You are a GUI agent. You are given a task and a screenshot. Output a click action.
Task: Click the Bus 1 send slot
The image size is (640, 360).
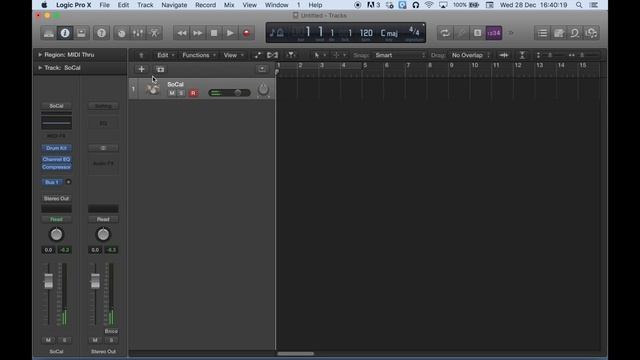tap(52, 182)
